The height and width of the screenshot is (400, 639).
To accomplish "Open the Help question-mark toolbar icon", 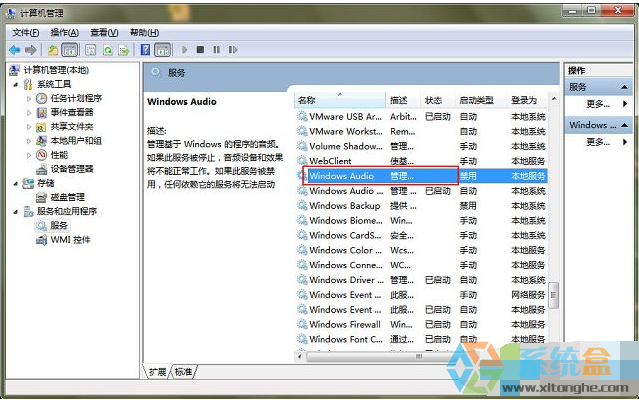I will (x=145, y=50).
